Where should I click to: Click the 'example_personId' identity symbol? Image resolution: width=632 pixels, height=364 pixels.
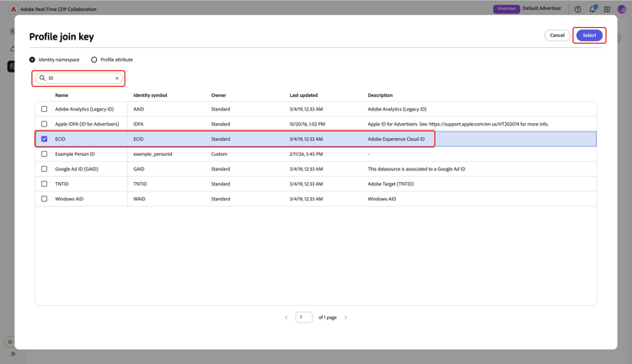(153, 154)
